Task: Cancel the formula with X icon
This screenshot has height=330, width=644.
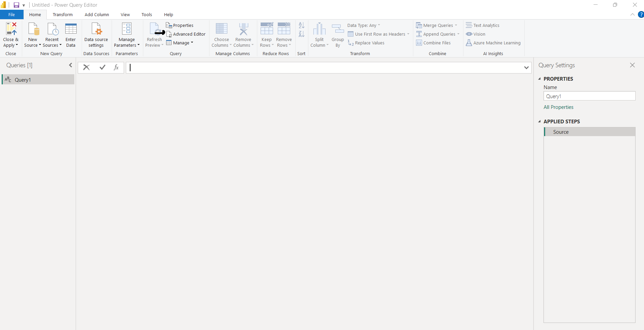Action: tap(86, 67)
